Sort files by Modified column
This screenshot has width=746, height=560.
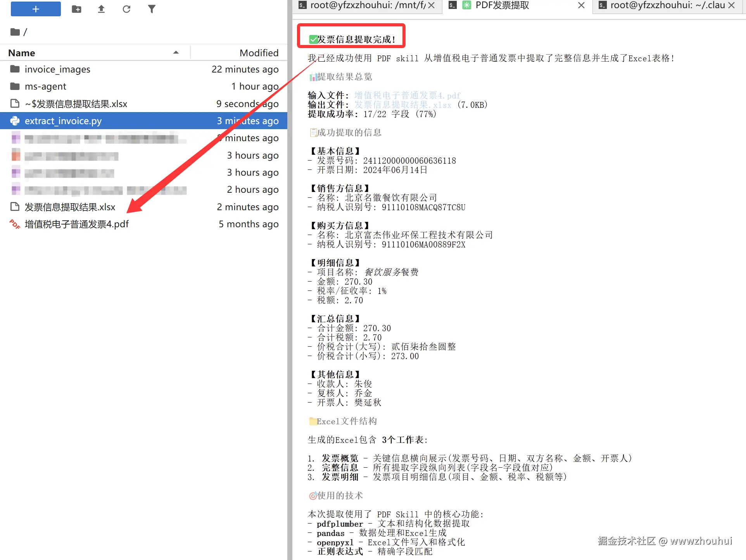point(259,53)
